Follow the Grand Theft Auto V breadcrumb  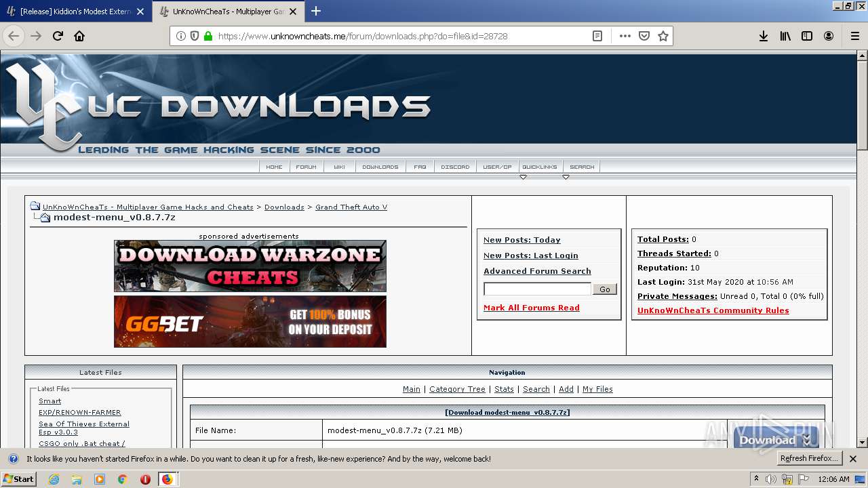tap(351, 207)
